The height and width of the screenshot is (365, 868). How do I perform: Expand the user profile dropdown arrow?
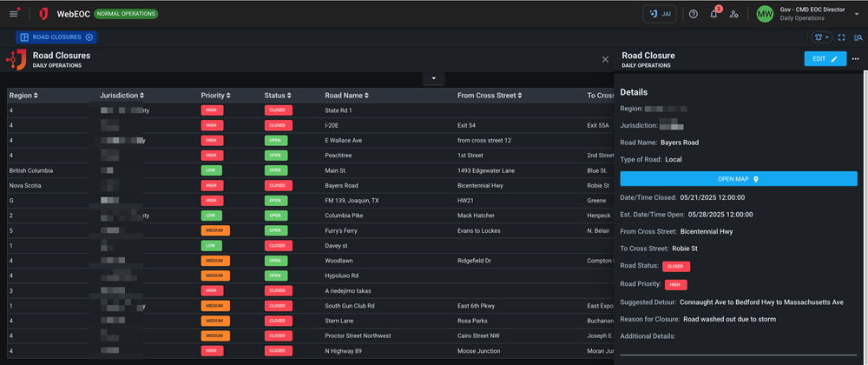click(856, 14)
